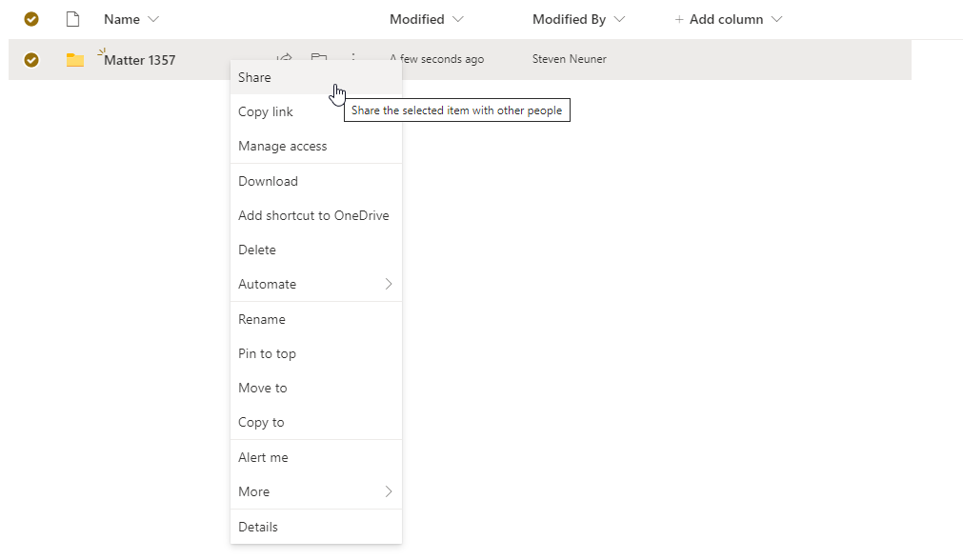Expand the More submenu arrow
The image size is (963, 560).
(388, 491)
